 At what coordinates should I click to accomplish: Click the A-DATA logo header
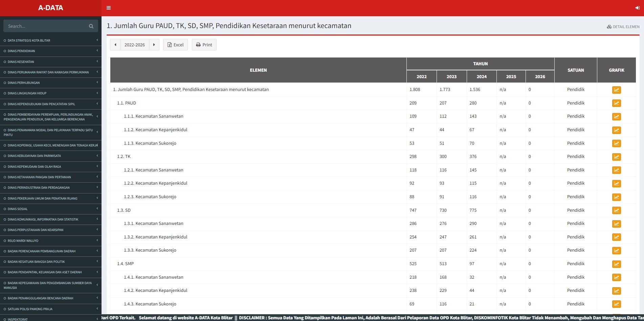coord(51,8)
